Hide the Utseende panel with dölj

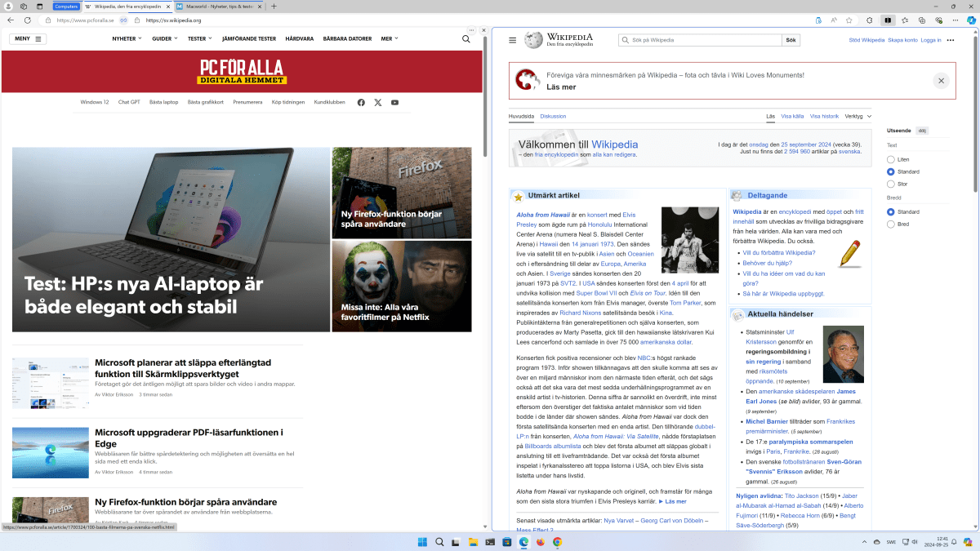(922, 131)
